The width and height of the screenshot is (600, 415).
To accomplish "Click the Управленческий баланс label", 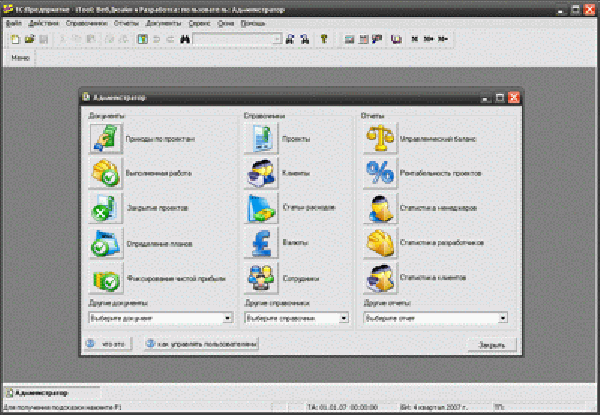I will click(x=438, y=139).
